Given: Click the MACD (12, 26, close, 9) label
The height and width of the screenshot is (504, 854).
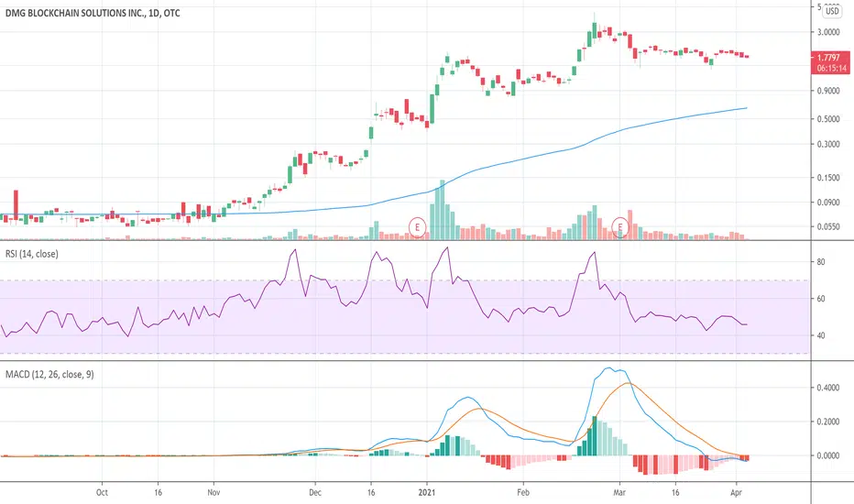Looking at the screenshot, I should 49,374.
